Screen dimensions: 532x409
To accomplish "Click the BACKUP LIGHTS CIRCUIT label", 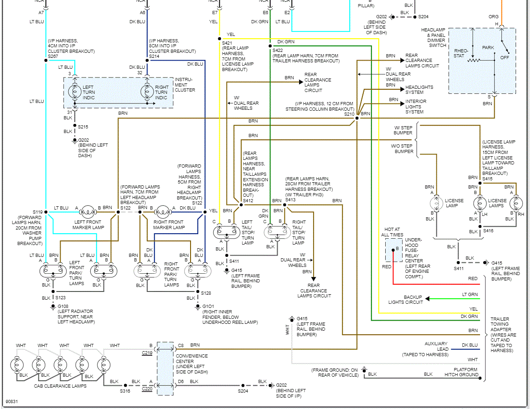I will (x=405, y=300).
